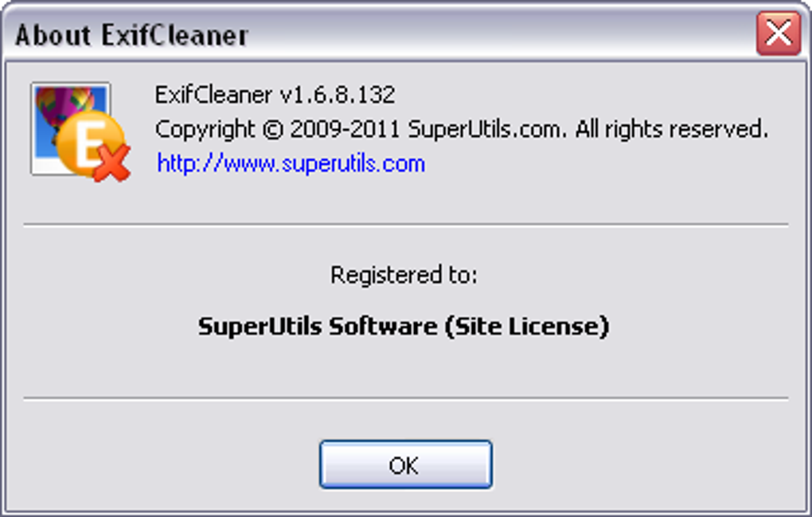
Task: Click the ExifCleaner balloon logo icon
Action: [x=80, y=131]
